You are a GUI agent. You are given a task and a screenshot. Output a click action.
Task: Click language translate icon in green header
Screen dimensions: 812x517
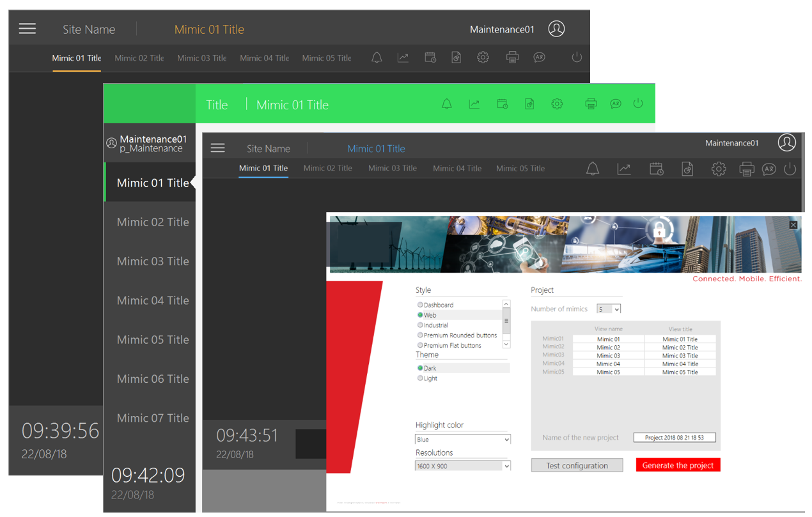coord(615,104)
